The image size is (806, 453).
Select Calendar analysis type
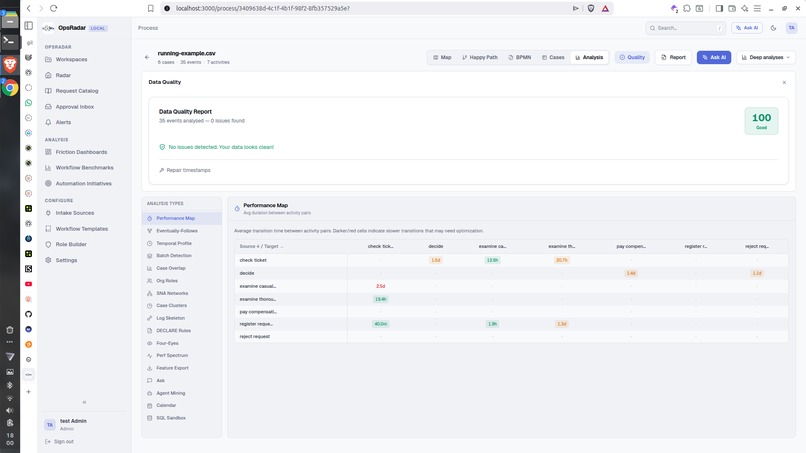pyautogui.click(x=181, y=405)
